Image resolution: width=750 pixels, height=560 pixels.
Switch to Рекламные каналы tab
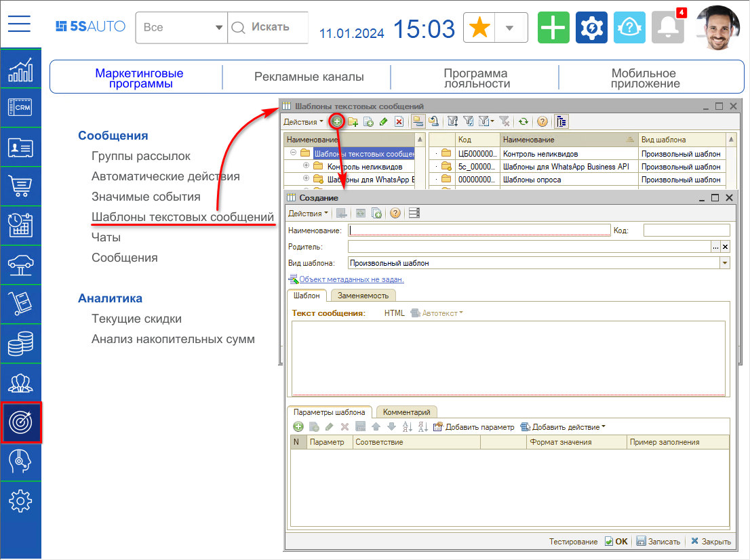point(309,77)
